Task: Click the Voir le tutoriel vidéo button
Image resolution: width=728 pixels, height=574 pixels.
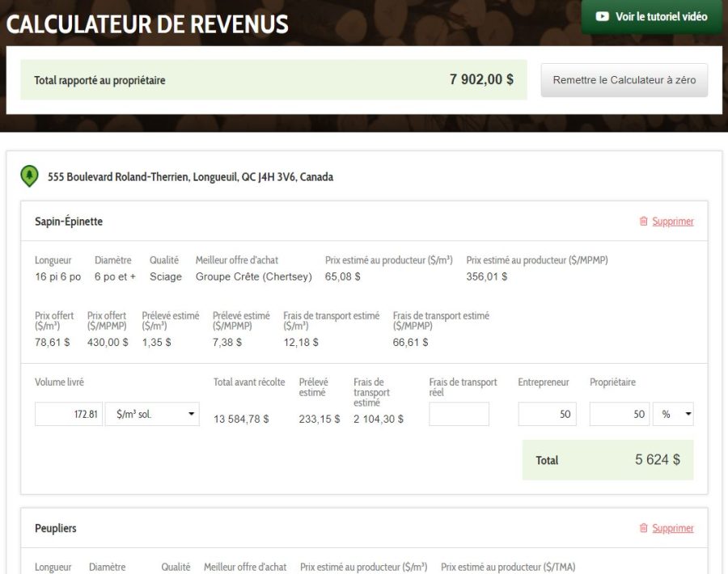Action: pos(652,17)
